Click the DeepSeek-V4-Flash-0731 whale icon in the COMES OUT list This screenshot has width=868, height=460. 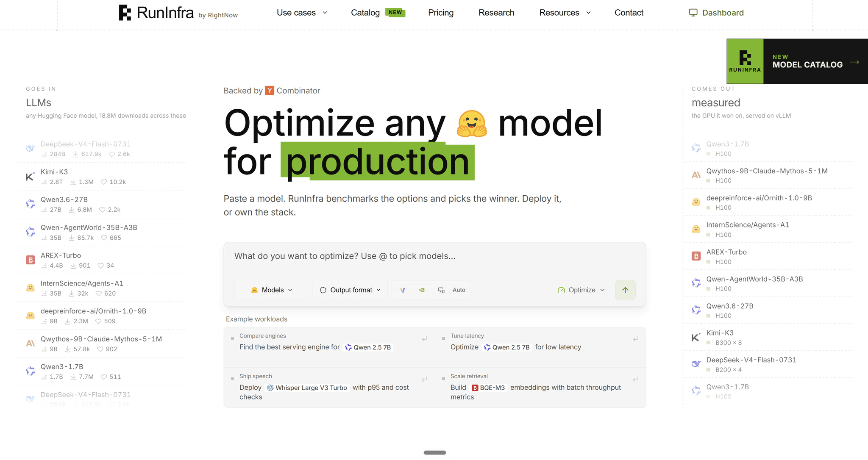(696, 364)
